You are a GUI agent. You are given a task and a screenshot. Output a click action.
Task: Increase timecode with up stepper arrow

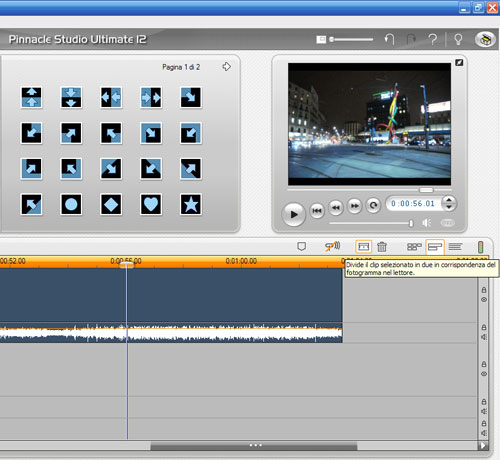coord(449,200)
